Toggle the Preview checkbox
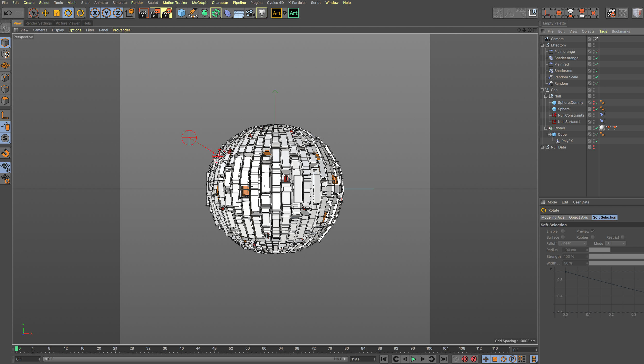This screenshot has height=364, width=644. (x=593, y=231)
